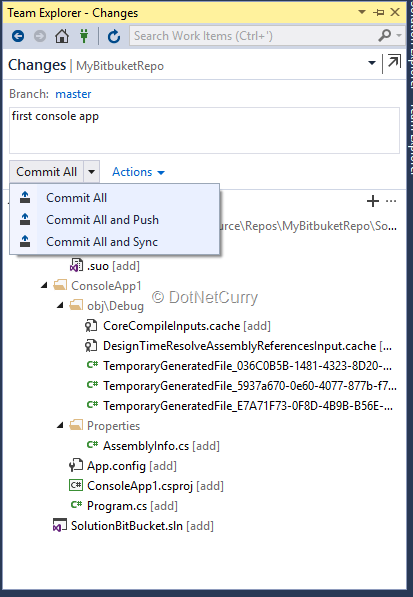Viewport: 413px width, 597px height.
Task: Click the ConsoleApp1.csproj project icon
Action: pos(76,485)
